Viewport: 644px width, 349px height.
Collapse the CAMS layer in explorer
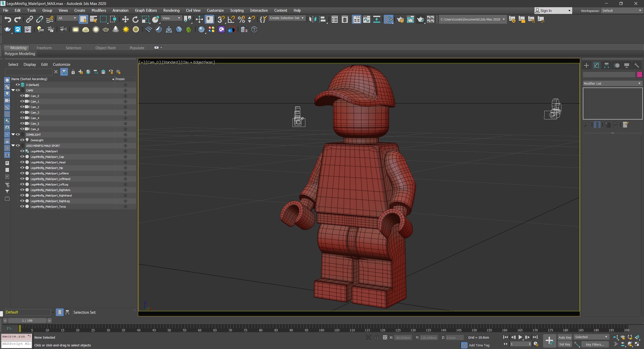(x=13, y=90)
